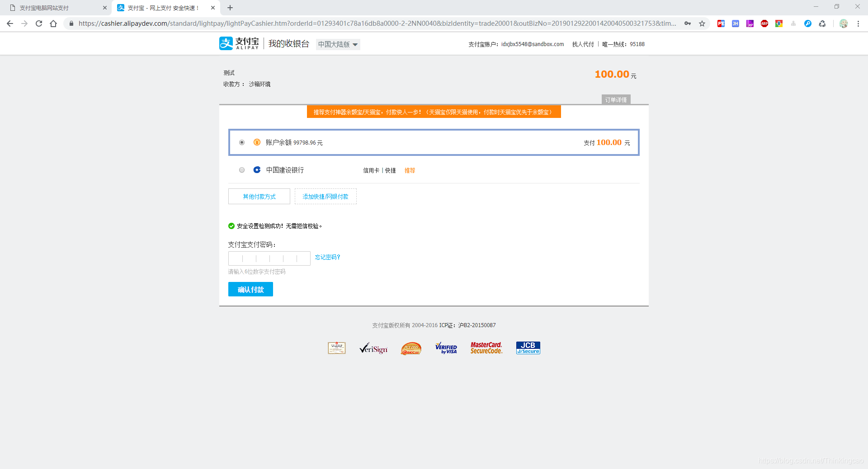Click the MasterCard SecureCode badge
868x469 pixels.
tap(486, 348)
